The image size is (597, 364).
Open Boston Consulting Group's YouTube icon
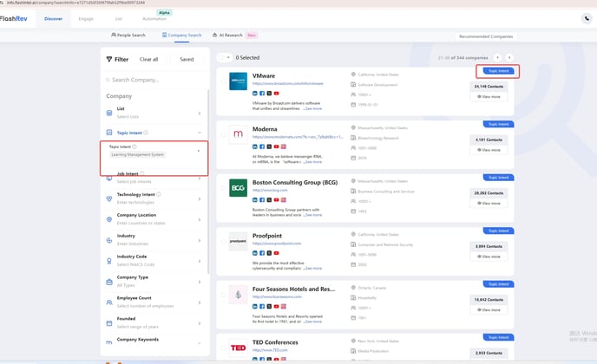277,199
